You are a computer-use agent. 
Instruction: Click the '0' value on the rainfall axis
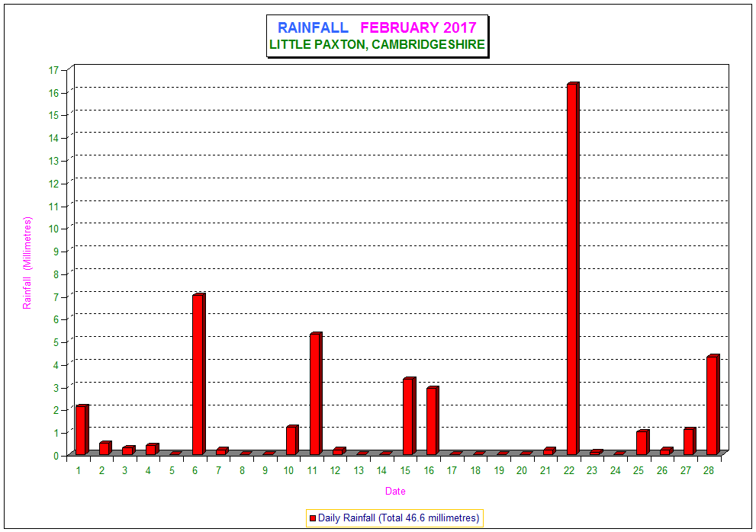tap(56, 456)
